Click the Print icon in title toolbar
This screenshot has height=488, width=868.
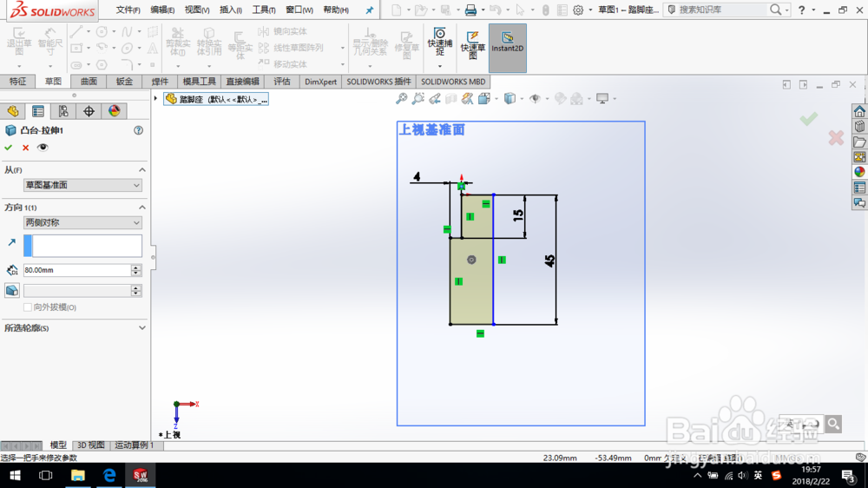470,10
